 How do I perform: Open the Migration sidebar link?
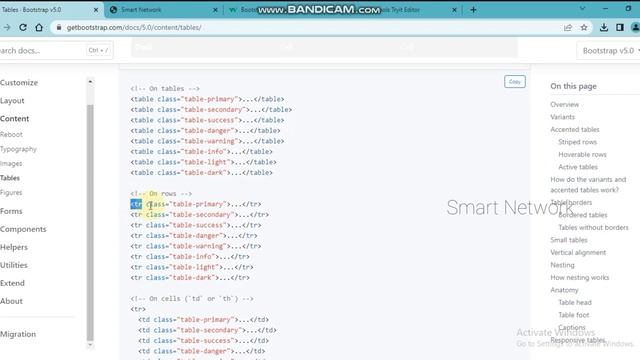tap(18, 334)
